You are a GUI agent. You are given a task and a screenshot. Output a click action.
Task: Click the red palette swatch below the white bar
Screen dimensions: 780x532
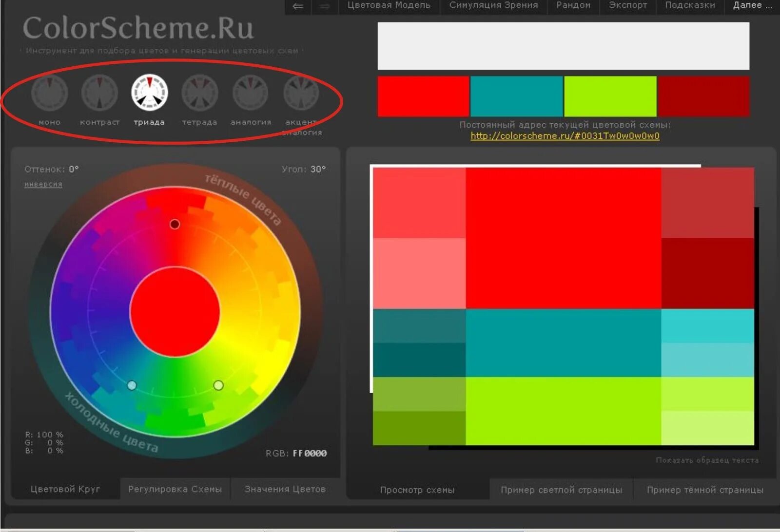(x=423, y=96)
